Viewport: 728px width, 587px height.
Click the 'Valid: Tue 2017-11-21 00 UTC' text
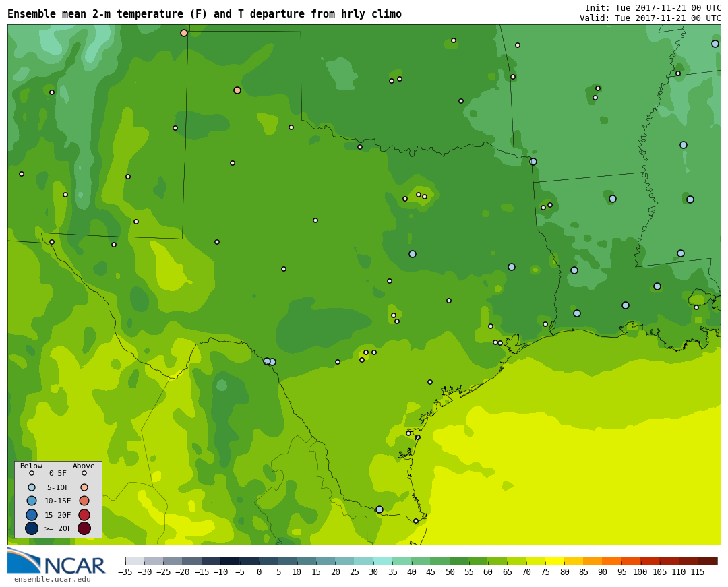coord(650,18)
